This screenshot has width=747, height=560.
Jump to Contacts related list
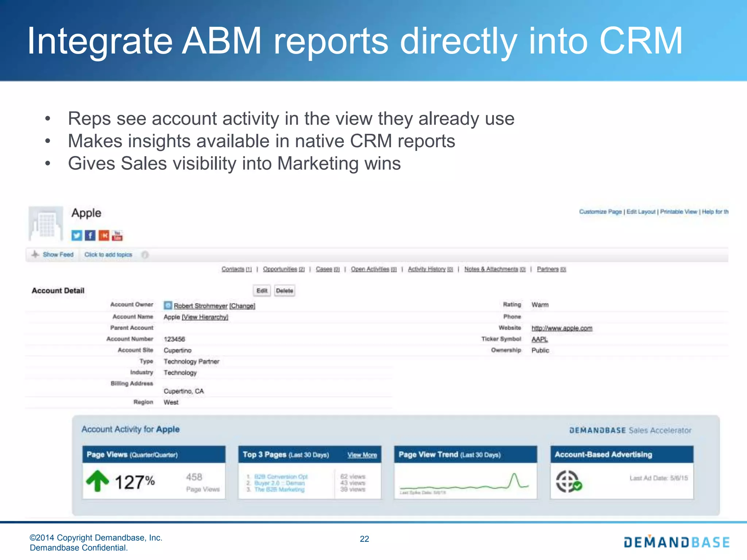[x=237, y=269]
